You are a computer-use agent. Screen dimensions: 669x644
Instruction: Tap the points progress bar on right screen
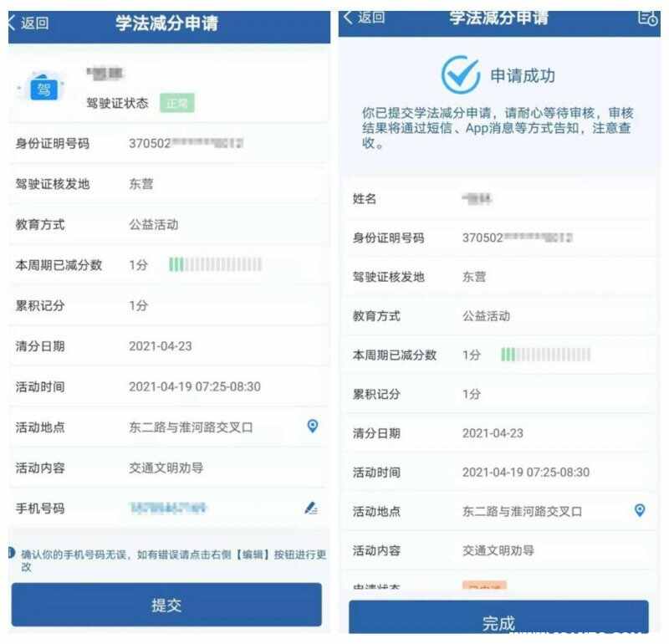[546, 355]
